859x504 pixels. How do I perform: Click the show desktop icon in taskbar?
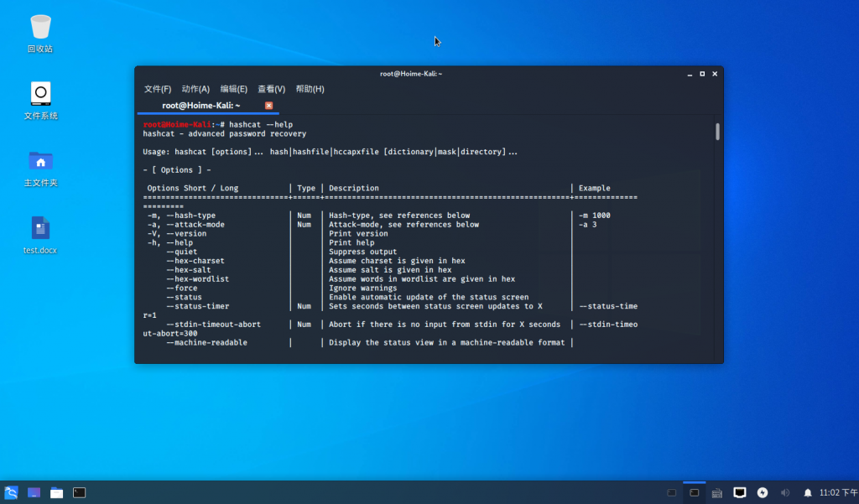coord(34,492)
